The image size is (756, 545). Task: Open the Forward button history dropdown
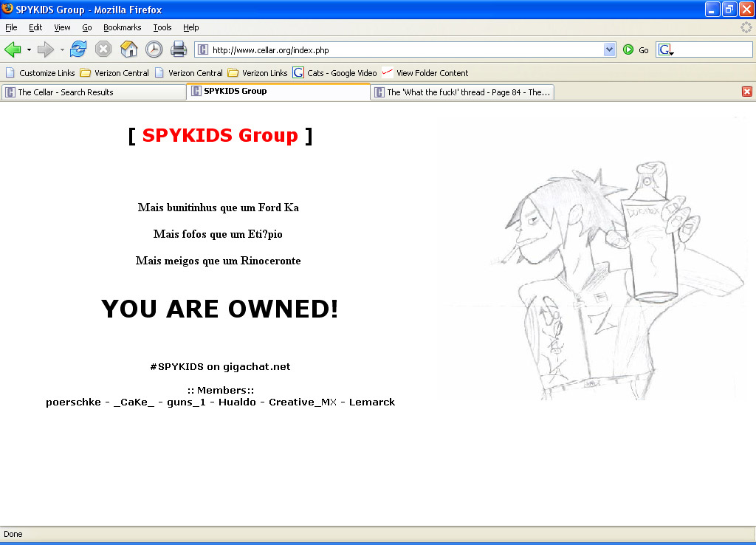click(62, 49)
